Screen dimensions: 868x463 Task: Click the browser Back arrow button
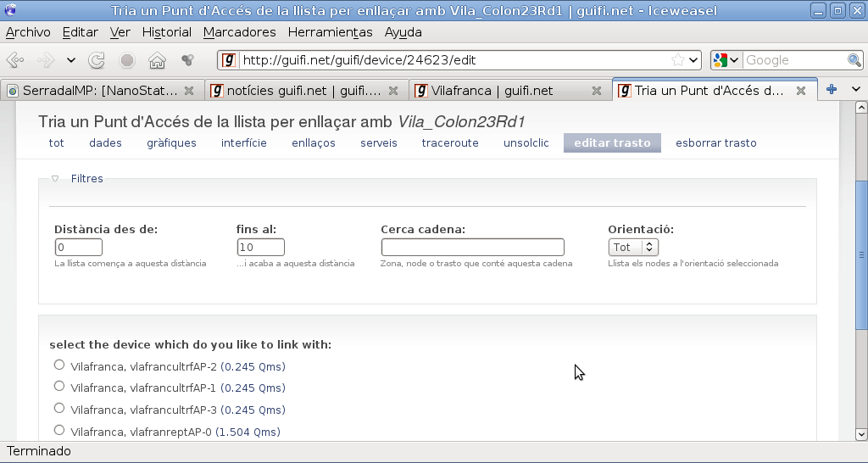point(15,60)
